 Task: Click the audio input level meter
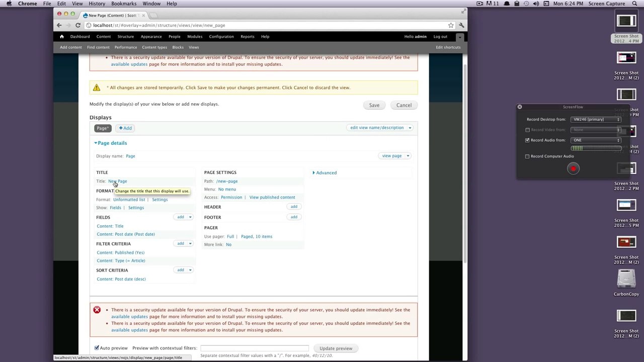point(596,148)
